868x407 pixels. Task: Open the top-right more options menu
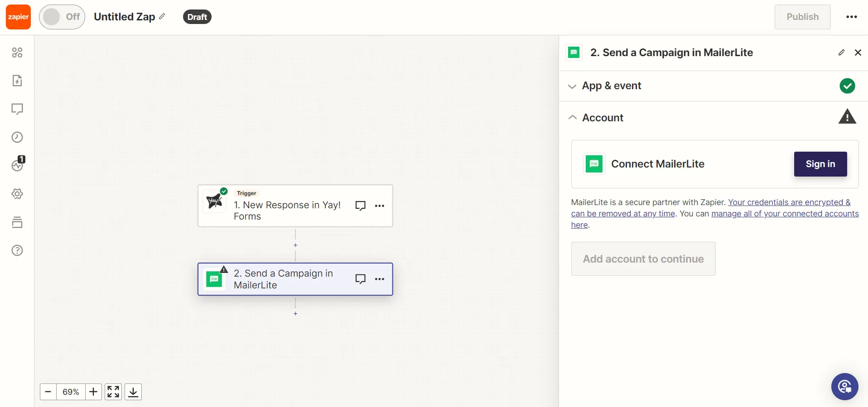click(x=852, y=17)
